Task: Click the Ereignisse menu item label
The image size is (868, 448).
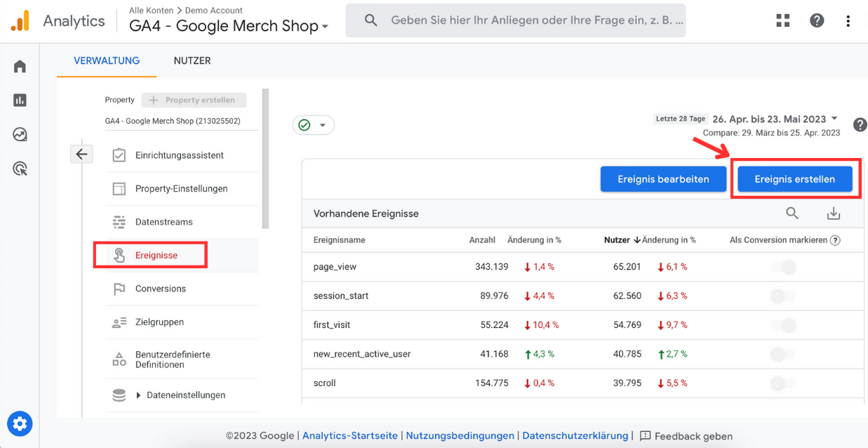Action: [x=156, y=256]
